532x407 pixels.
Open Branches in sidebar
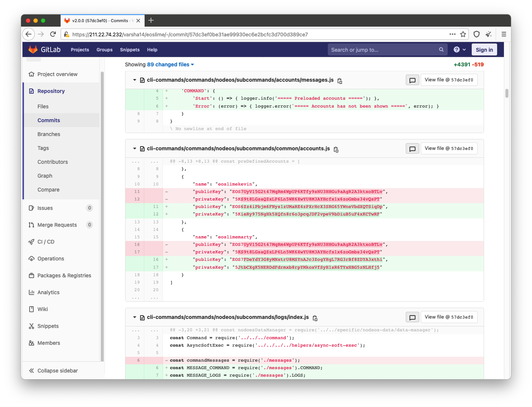coord(49,134)
